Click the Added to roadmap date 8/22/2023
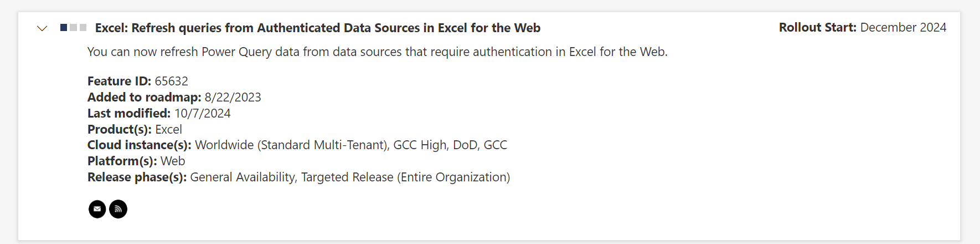The height and width of the screenshot is (244, 980). pyautogui.click(x=233, y=97)
